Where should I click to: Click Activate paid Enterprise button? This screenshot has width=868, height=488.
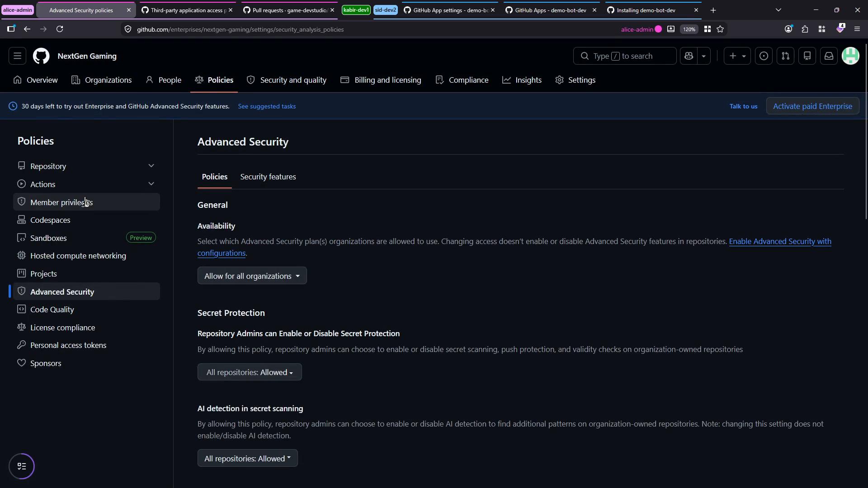812,106
